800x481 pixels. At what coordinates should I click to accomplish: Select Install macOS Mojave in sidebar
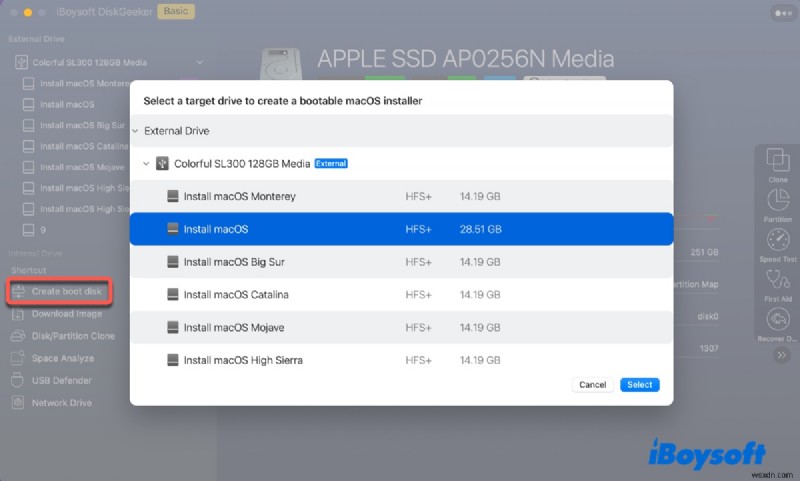82,167
